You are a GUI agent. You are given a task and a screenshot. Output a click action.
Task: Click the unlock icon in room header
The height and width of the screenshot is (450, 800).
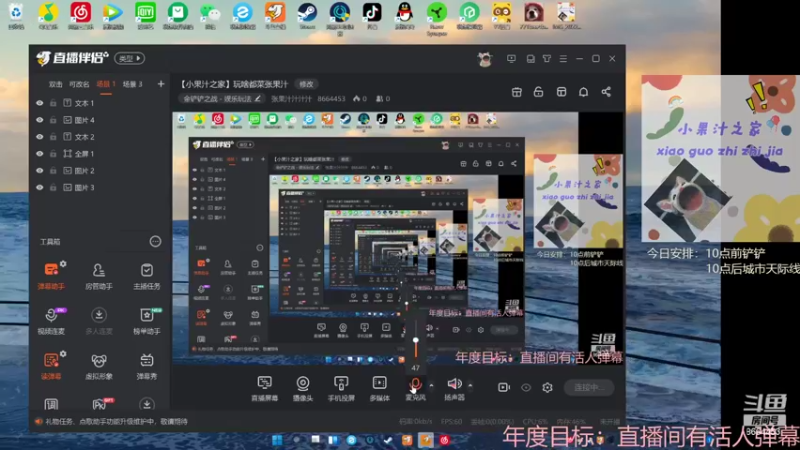point(538,92)
